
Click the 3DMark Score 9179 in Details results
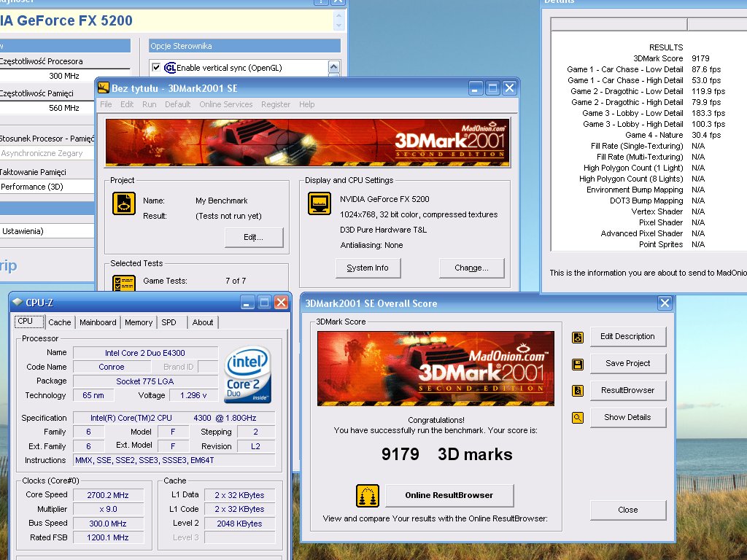pos(700,58)
